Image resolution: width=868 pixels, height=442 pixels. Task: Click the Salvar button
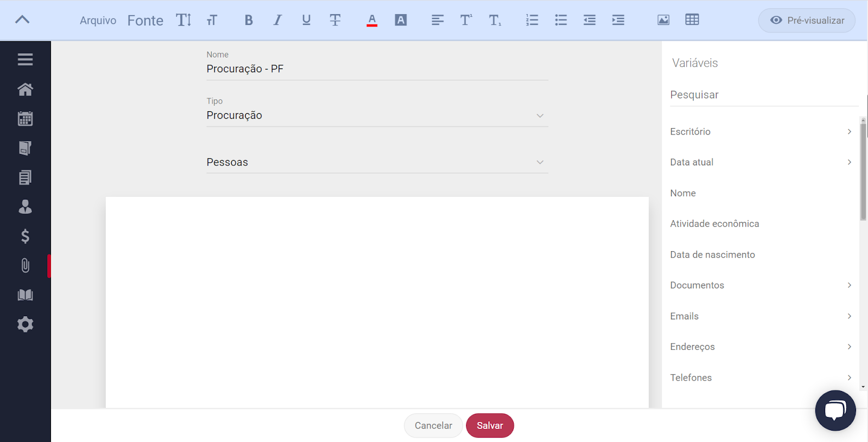[489, 426]
